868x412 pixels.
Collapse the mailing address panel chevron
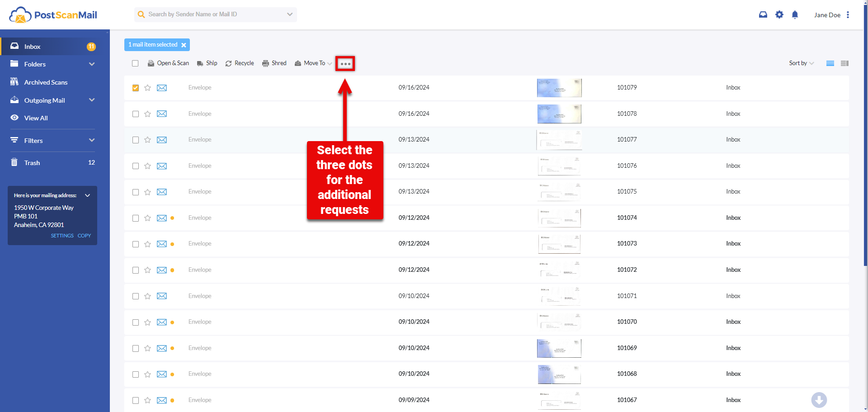tap(88, 195)
